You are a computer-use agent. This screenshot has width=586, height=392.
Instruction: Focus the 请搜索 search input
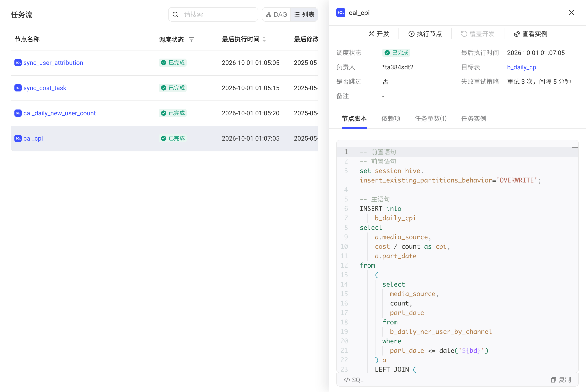pos(213,14)
